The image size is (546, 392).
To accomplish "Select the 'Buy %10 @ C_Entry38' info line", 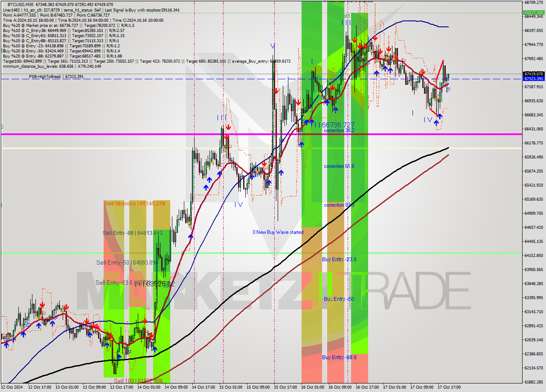I will click(x=64, y=31).
